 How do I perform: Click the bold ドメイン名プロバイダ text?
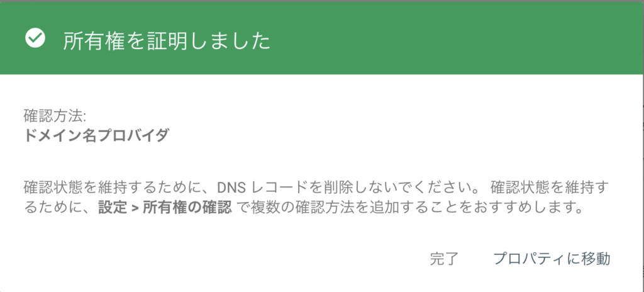pyautogui.click(x=96, y=136)
